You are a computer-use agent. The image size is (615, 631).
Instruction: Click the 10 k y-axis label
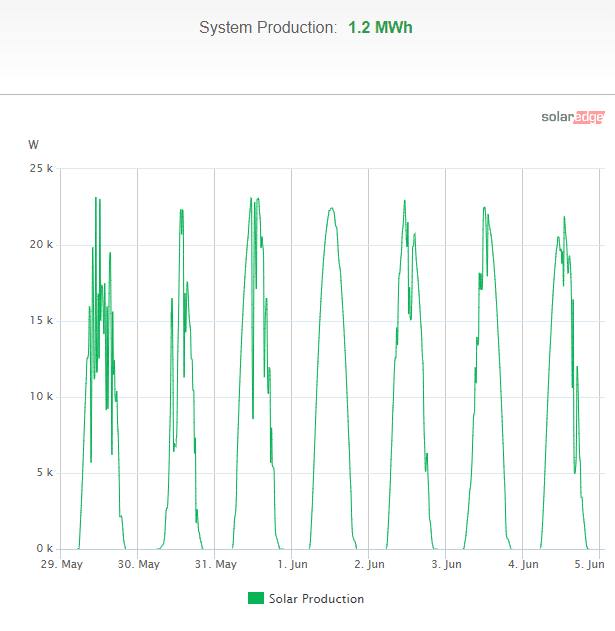pos(42,397)
